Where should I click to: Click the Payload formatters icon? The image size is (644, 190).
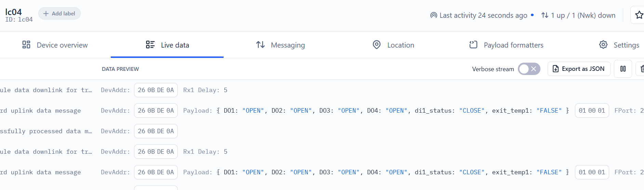pos(473,45)
